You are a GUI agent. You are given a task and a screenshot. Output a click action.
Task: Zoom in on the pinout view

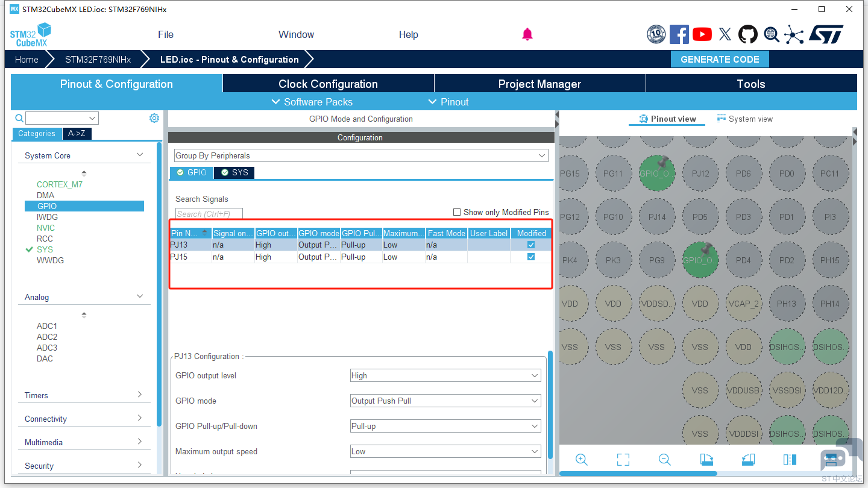pyautogui.click(x=582, y=460)
